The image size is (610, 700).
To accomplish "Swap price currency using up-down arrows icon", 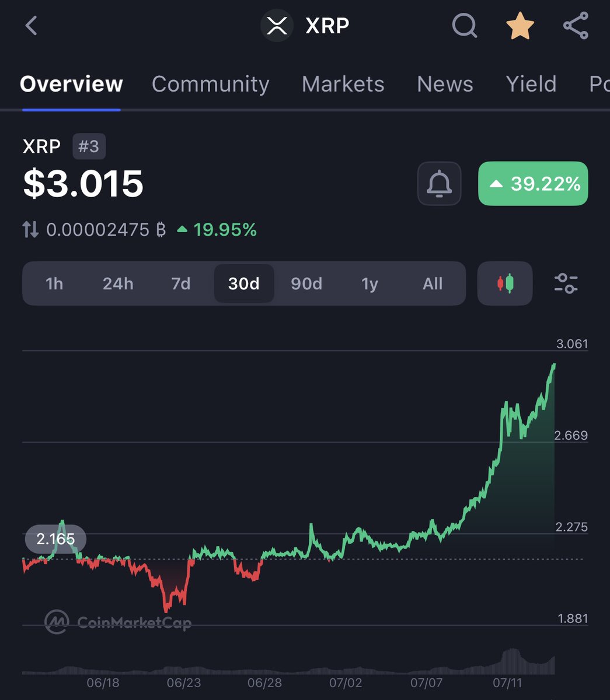I will click(x=31, y=230).
